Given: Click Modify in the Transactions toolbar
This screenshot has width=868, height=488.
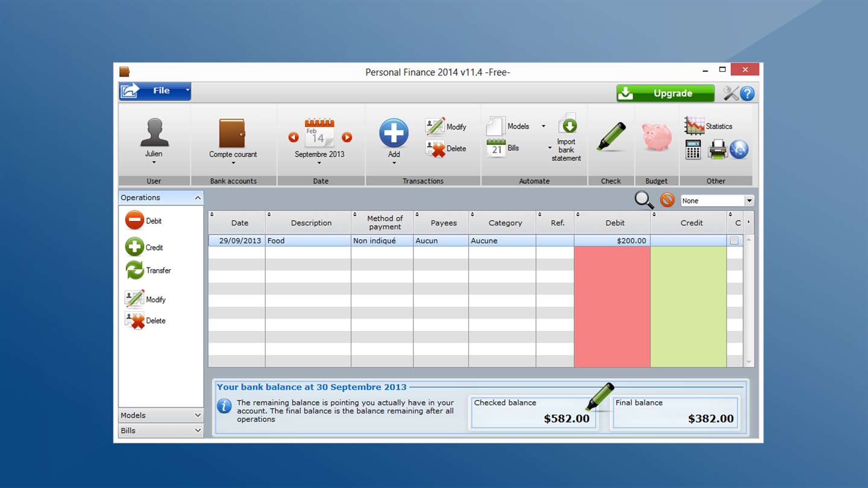Looking at the screenshot, I should (x=446, y=127).
